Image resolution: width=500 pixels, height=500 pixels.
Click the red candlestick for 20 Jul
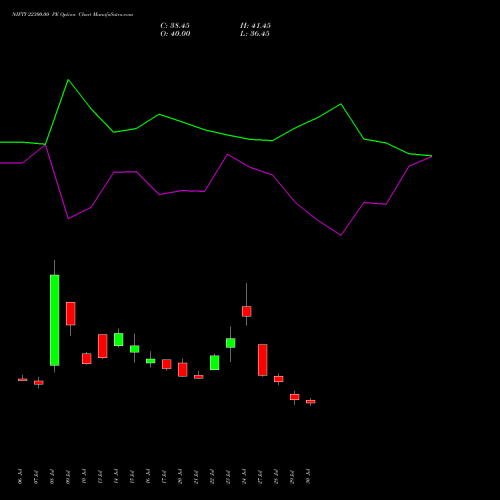tap(183, 370)
